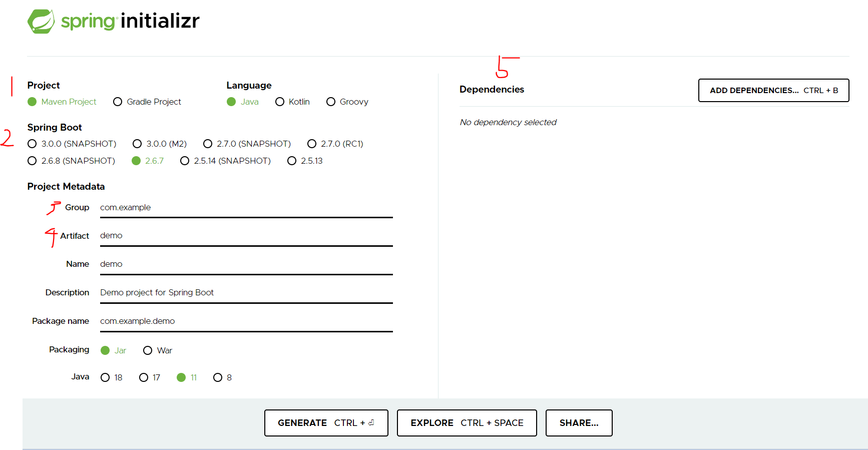Select Gradle Project radio button
This screenshot has height=450, width=868.
118,102
